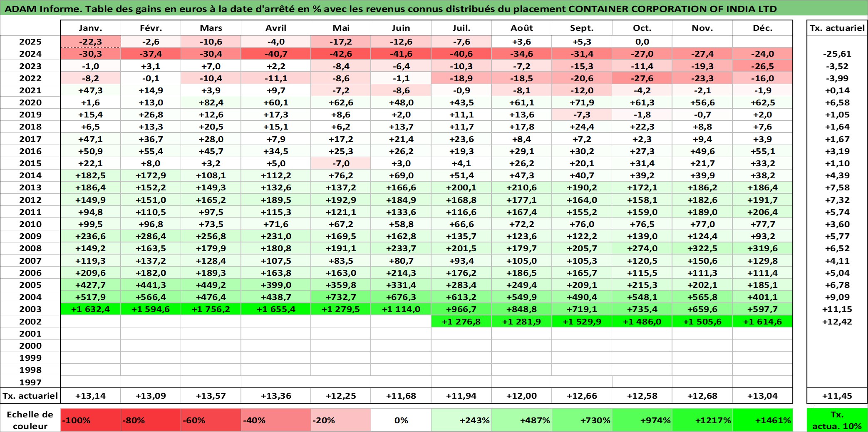Select the 2021 Janv. cell '+47,3'

click(x=91, y=90)
